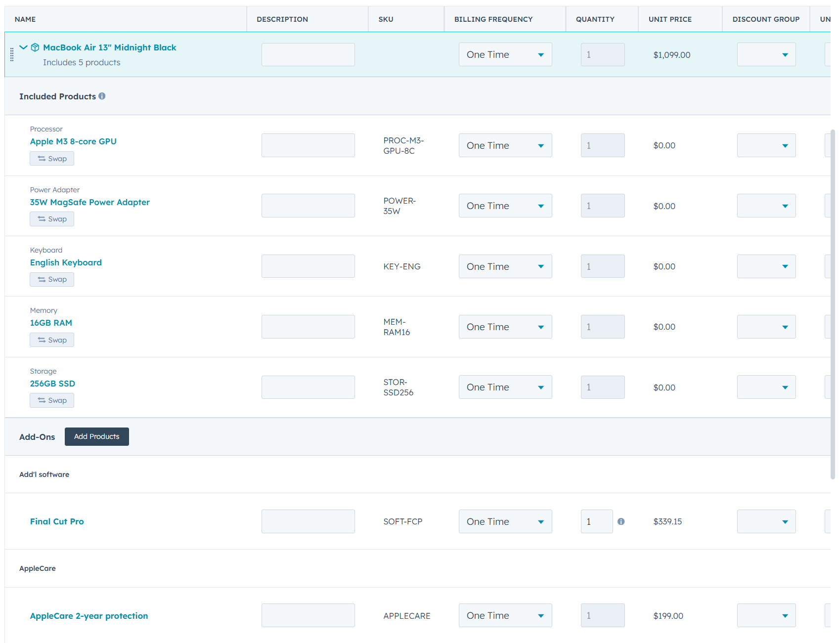Open the Final Cut Pro product link

(x=57, y=521)
